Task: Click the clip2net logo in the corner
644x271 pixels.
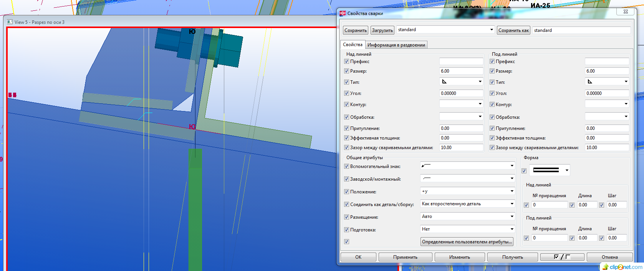Action: [622, 267]
